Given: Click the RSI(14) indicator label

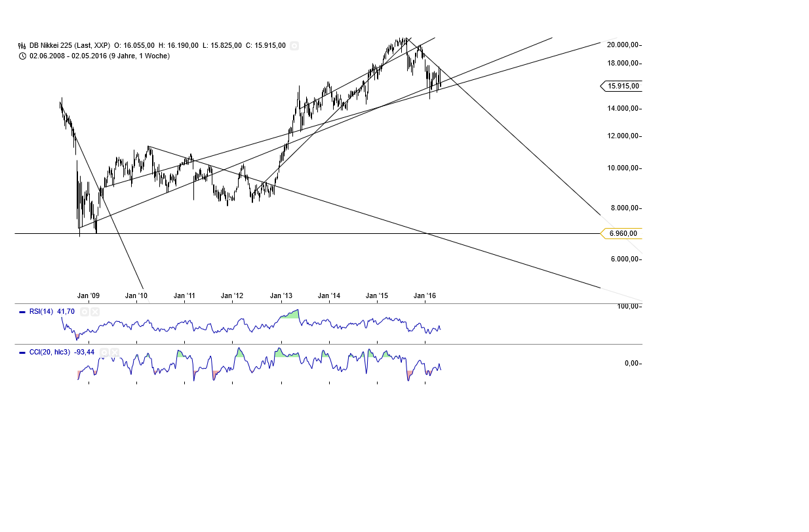Looking at the screenshot, I should [x=41, y=312].
